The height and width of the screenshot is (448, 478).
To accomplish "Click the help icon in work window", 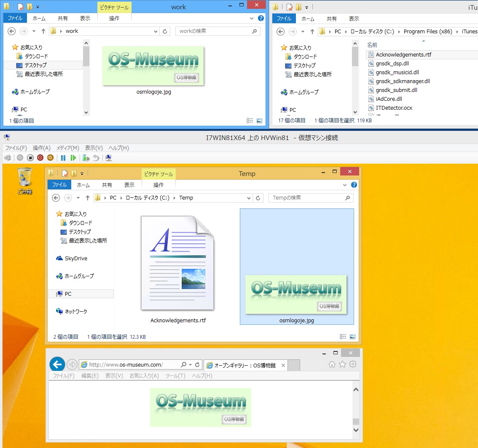I will click(260, 18).
